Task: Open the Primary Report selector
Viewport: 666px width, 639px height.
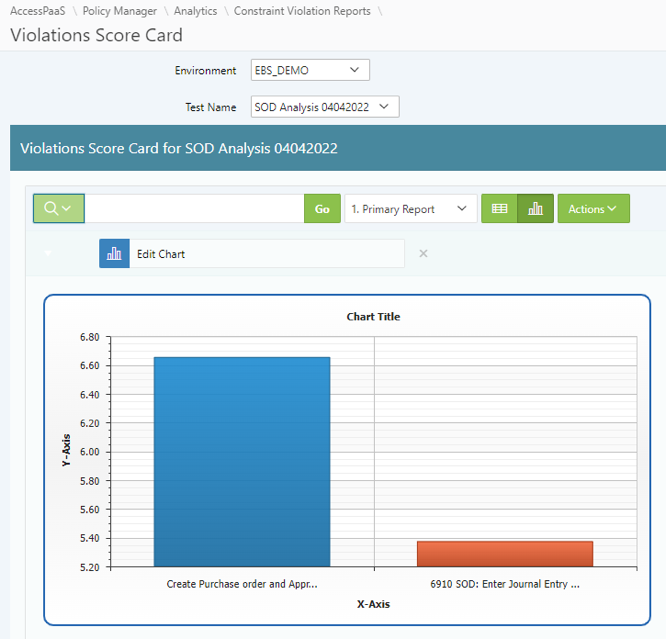Action: coord(410,209)
